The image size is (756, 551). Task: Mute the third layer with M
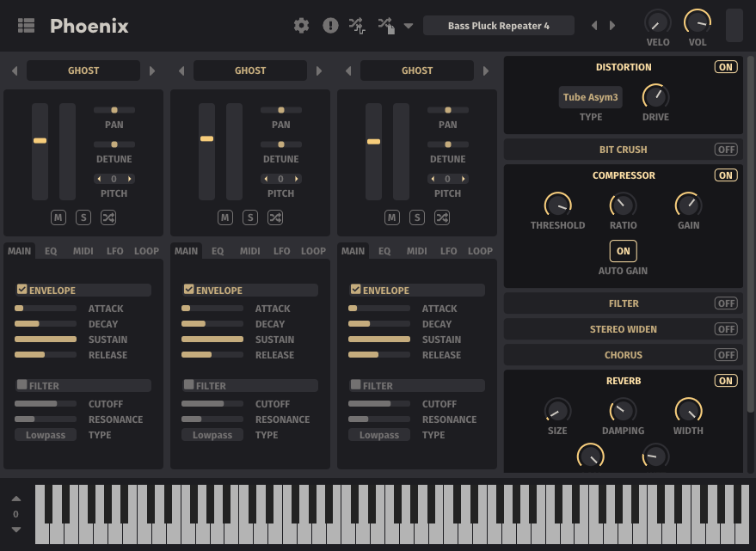(x=392, y=217)
